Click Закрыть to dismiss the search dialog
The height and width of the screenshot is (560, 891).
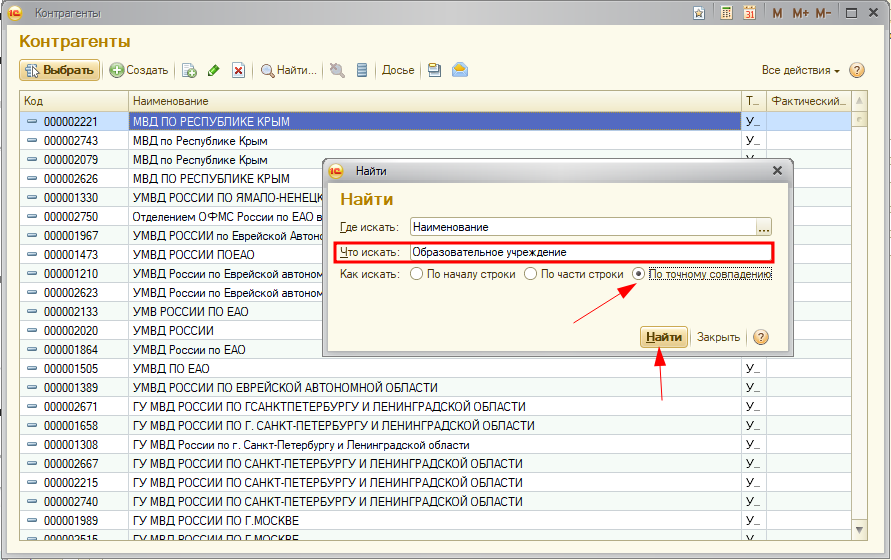(718, 337)
